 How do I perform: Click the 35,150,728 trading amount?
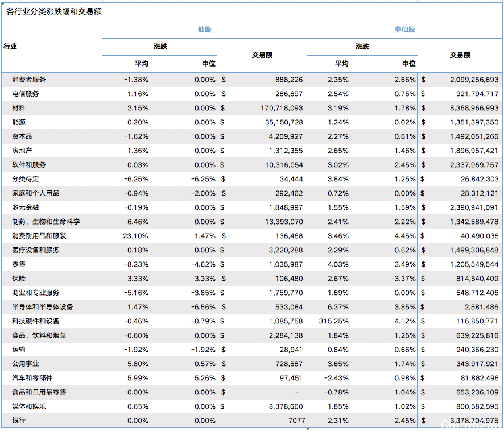click(284, 122)
